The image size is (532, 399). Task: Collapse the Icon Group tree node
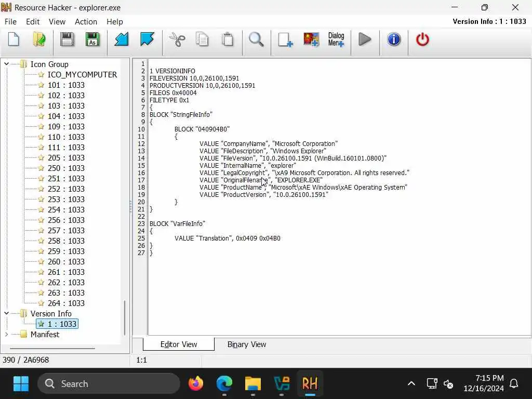click(6, 64)
